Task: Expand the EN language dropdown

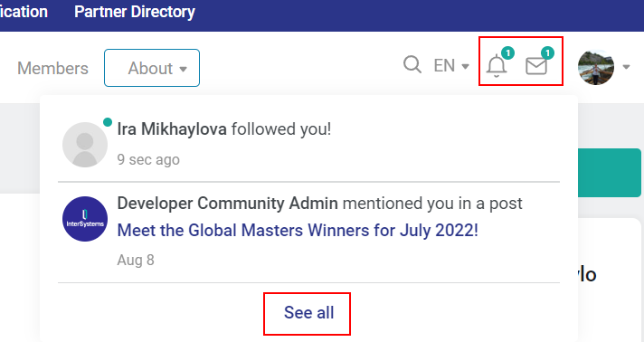Action: (x=451, y=66)
